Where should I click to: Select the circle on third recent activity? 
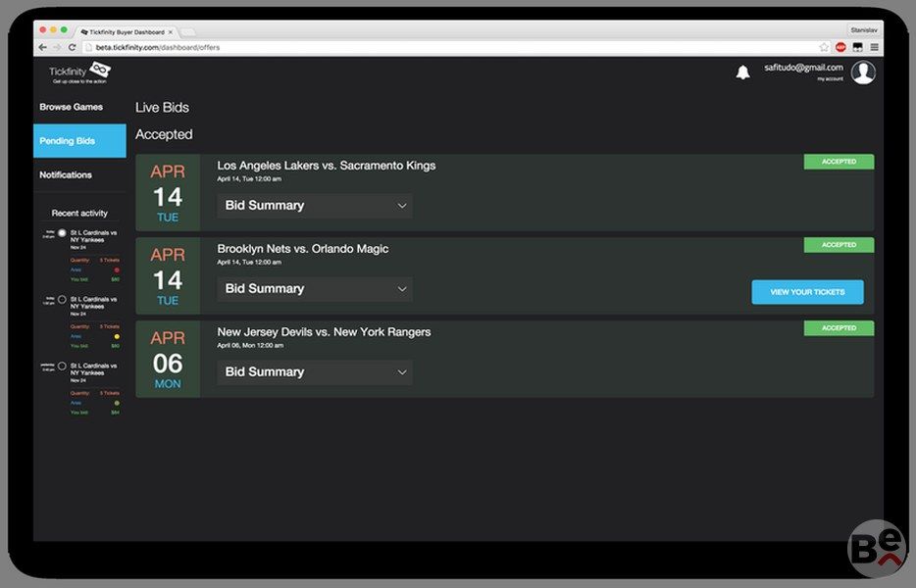(x=62, y=367)
